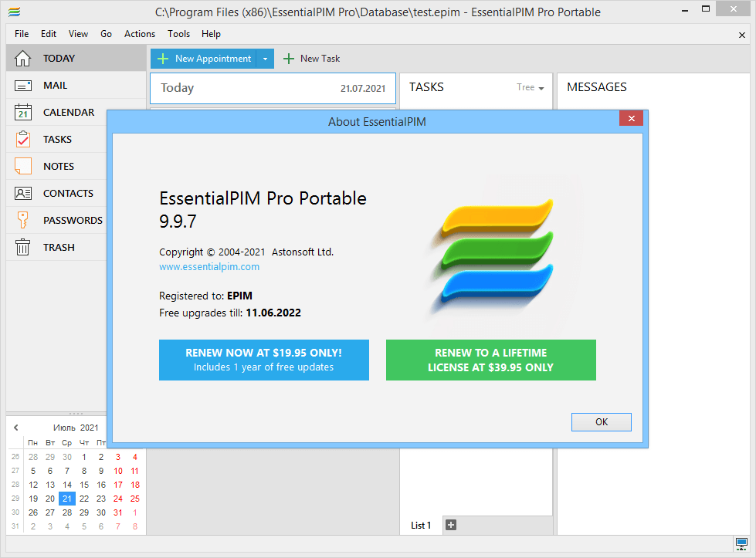Select red day 25 in mini calendar
The image size is (756, 558).
click(x=135, y=499)
